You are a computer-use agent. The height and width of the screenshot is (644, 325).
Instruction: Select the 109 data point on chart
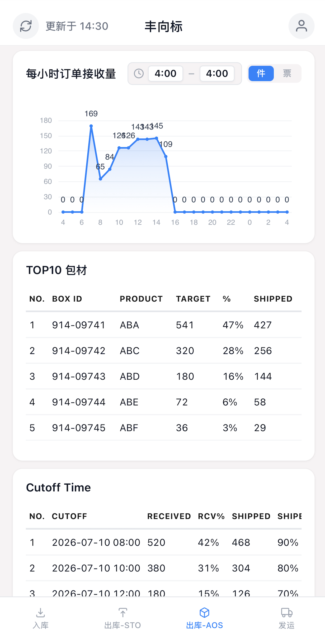pos(166,157)
